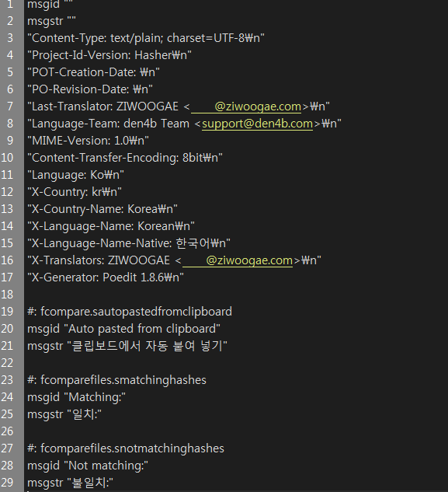448x492 pixels.
Task: Click comment "fcompare.sautopastedfromclipboard"
Action: coord(130,312)
